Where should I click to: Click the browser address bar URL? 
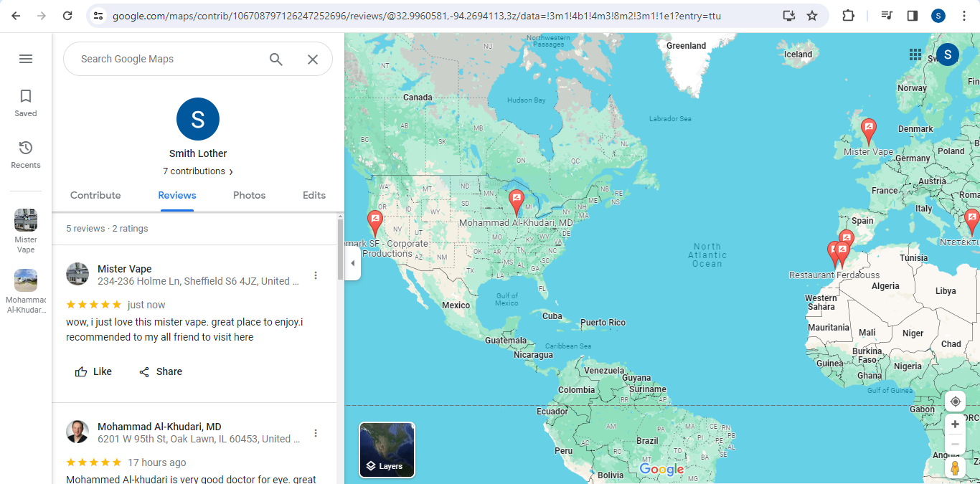[417, 16]
